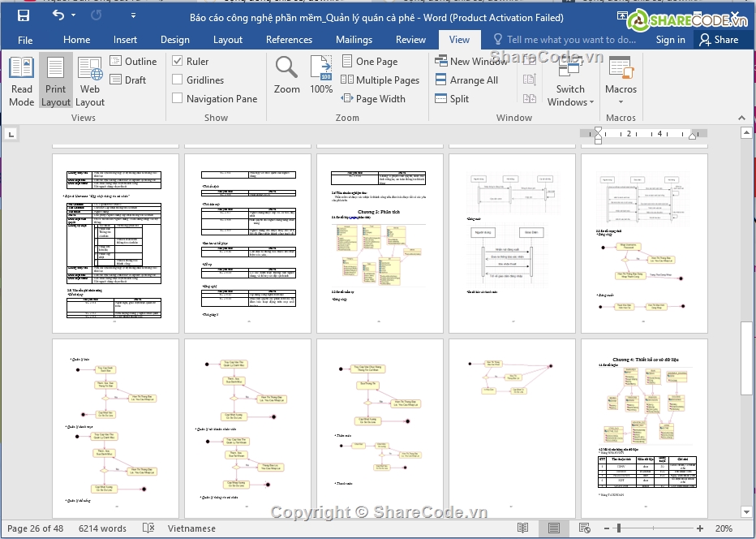Click the zoom slider handle
The height and width of the screenshot is (539, 756).
click(619, 528)
